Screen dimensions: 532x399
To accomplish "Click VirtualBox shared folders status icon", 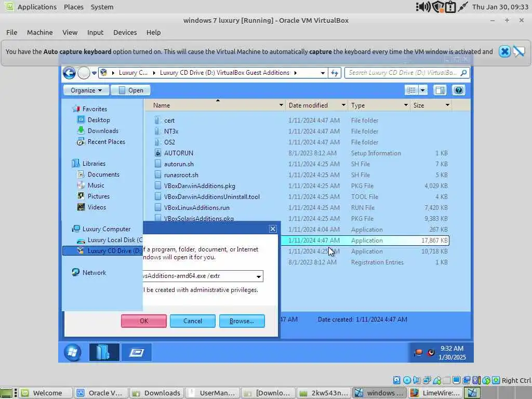I will tap(446, 380).
